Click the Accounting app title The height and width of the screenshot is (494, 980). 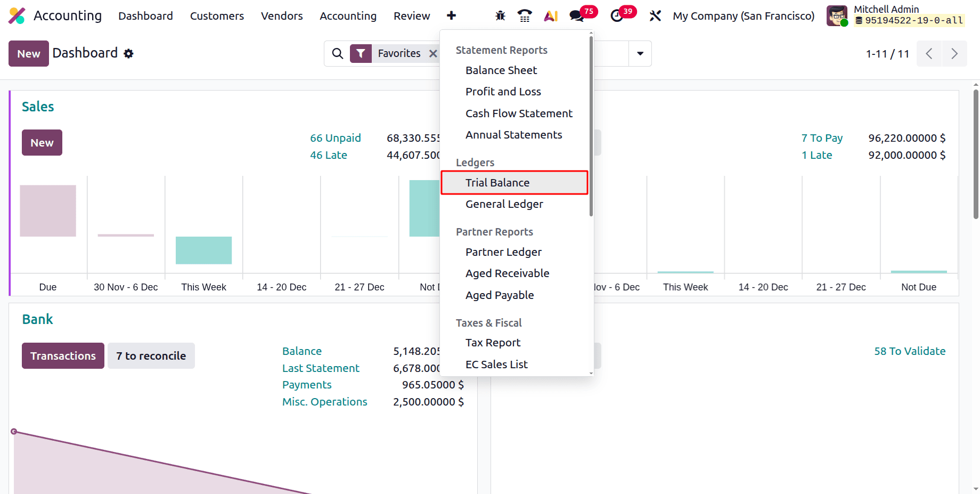click(68, 16)
